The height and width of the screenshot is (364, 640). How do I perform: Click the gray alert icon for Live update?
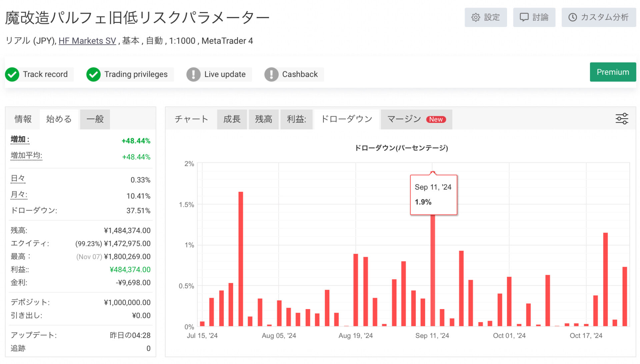(x=193, y=74)
